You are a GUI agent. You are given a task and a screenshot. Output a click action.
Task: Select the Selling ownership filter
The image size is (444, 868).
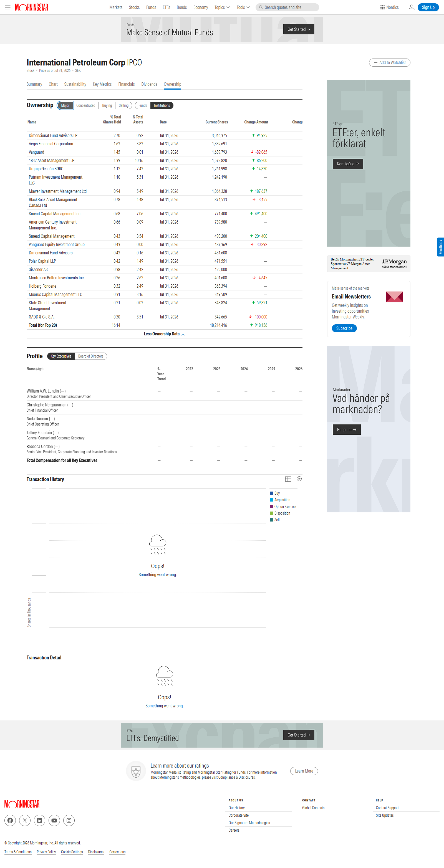(123, 105)
